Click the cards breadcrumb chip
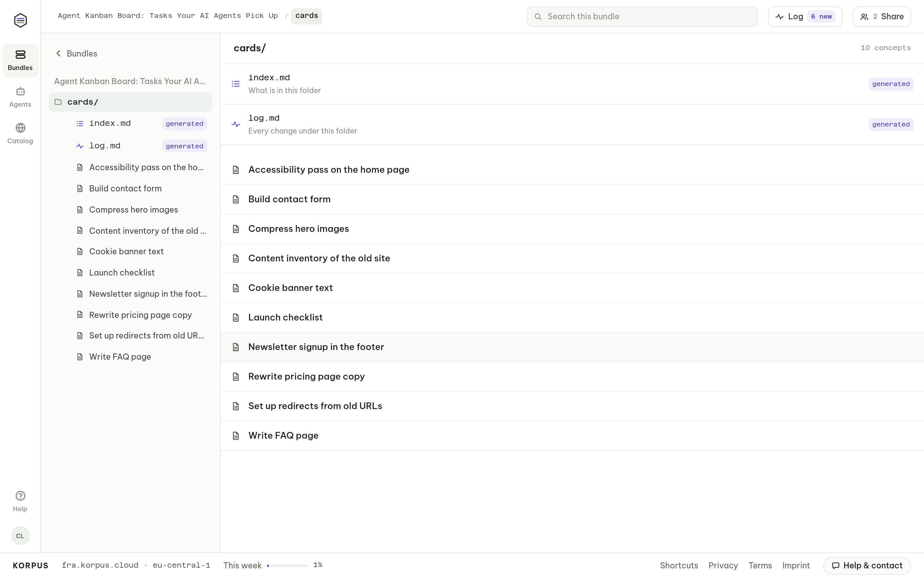 (x=307, y=16)
